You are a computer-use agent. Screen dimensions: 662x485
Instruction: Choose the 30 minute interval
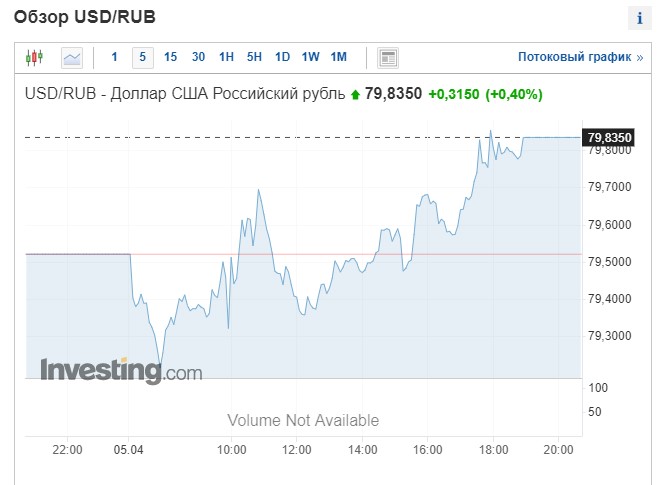tap(198, 57)
